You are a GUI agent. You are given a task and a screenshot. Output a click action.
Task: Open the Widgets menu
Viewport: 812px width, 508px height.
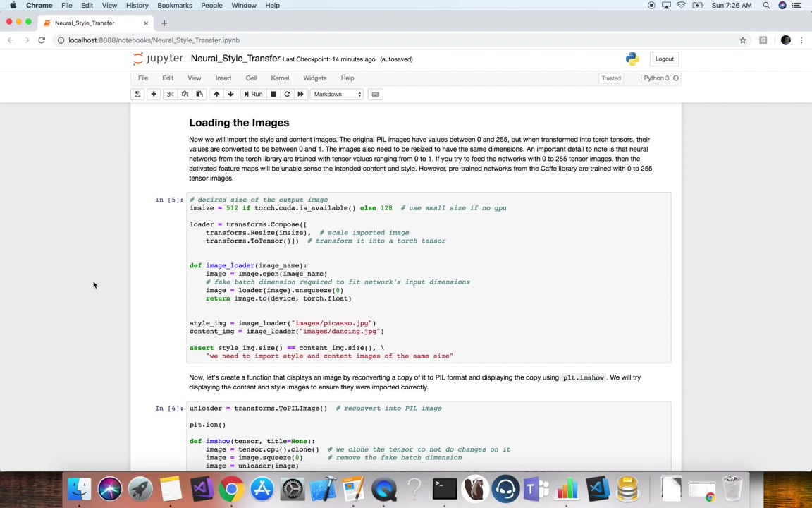(315, 78)
